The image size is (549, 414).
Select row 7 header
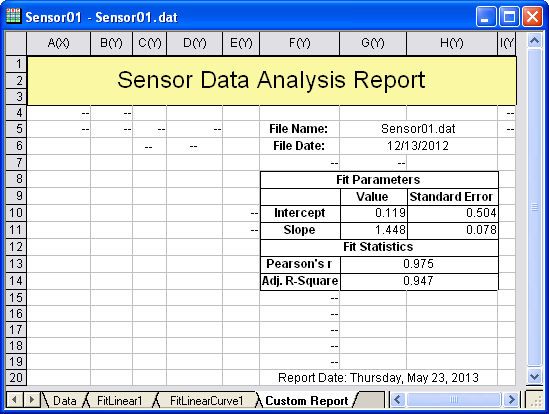click(16, 163)
